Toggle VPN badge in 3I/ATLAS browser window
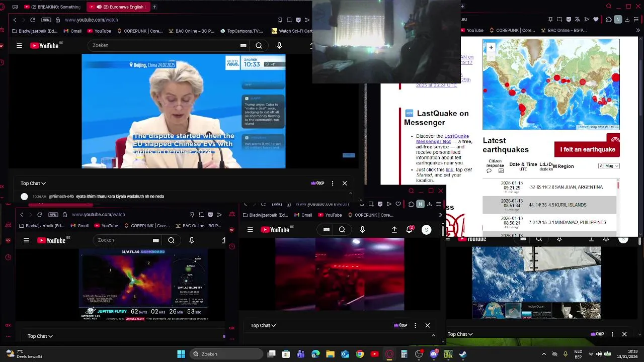 tap(53, 215)
